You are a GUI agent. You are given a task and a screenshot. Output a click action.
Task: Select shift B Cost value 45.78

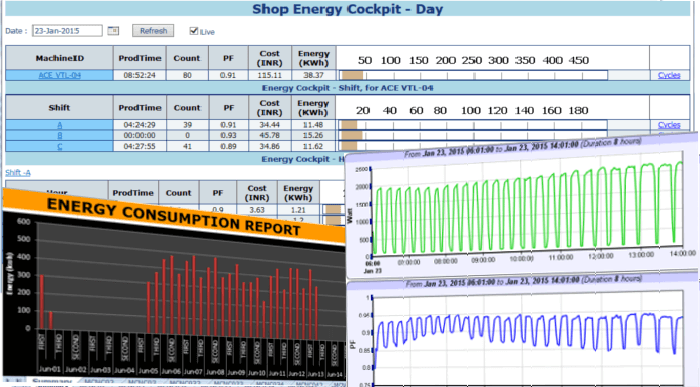pyautogui.click(x=270, y=135)
